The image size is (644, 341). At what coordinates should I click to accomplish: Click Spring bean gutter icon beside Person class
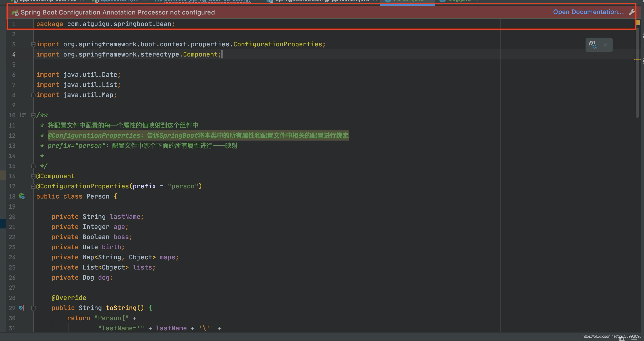coord(22,197)
